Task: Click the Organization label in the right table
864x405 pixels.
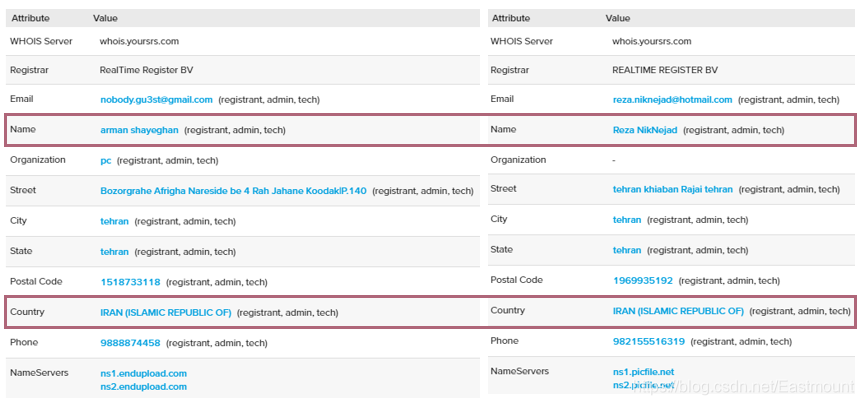Action: 519,160
